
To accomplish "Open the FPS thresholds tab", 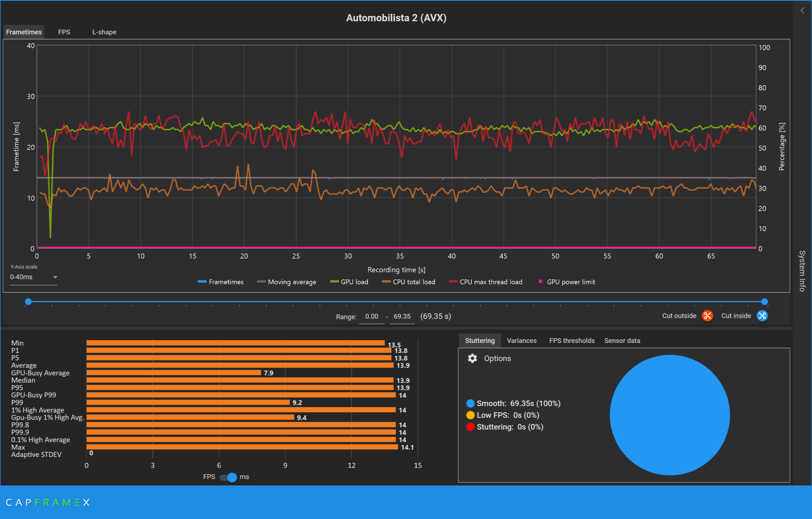I will coord(572,340).
